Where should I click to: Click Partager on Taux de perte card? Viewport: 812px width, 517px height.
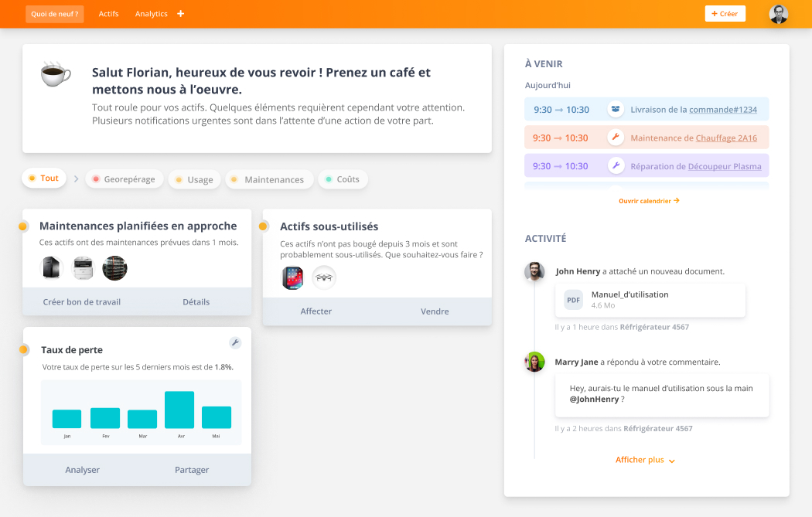click(192, 470)
